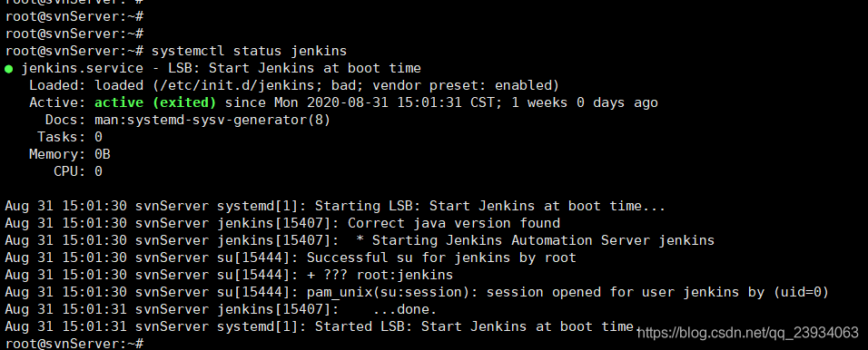Click 'man:systemd-sysv-generator(8)' docs reference
The image size is (868, 350).
(x=212, y=120)
